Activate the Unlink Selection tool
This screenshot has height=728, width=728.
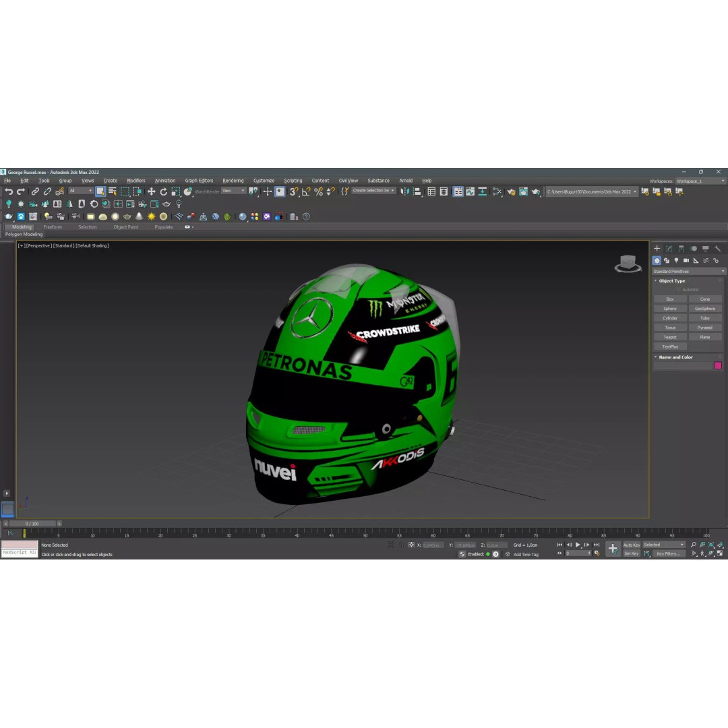point(47,191)
